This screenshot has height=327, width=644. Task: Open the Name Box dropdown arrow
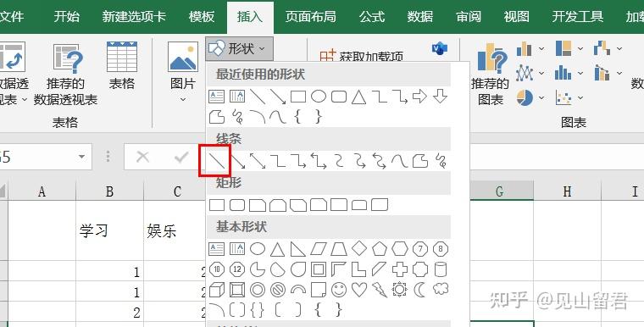pyautogui.click(x=81, y=157)
